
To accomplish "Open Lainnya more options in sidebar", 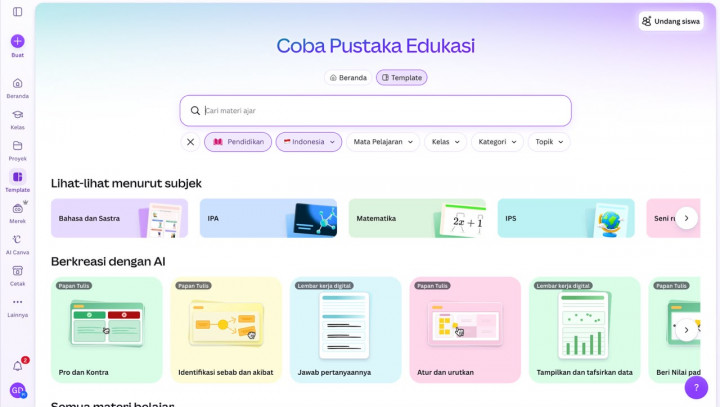I will [x=17, y=307].
